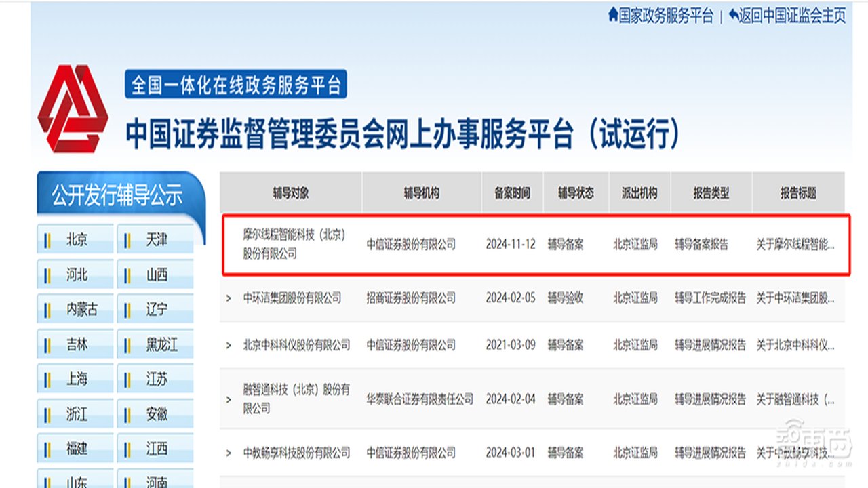Select 辽宁 in the region list
This screenshot has width=868, height=488.
pos(155,310)
